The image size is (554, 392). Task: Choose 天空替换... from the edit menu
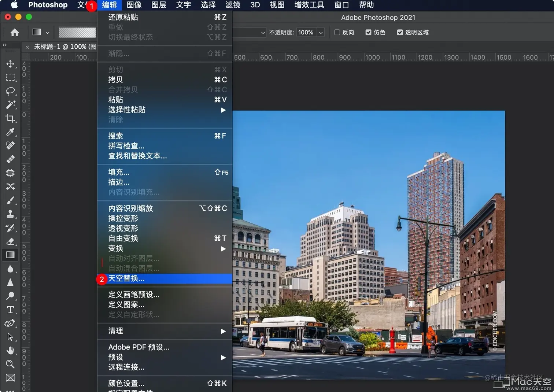coord(165,279)
